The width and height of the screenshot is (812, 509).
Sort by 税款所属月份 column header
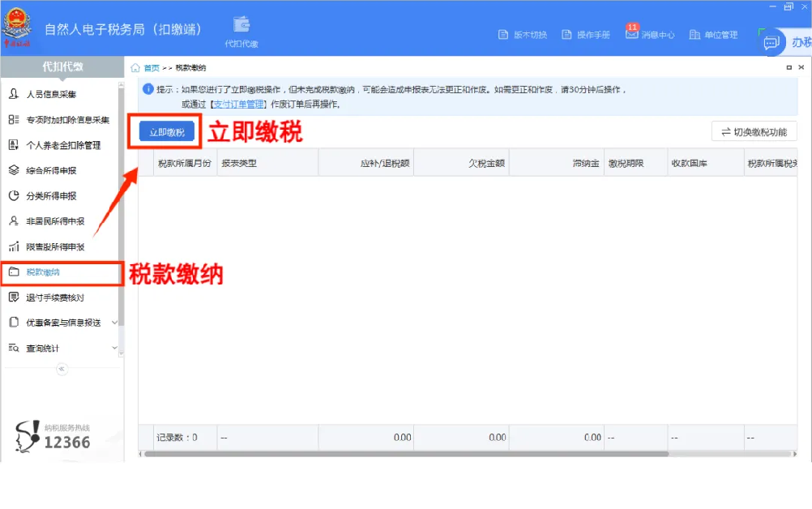tap(185, 163)
